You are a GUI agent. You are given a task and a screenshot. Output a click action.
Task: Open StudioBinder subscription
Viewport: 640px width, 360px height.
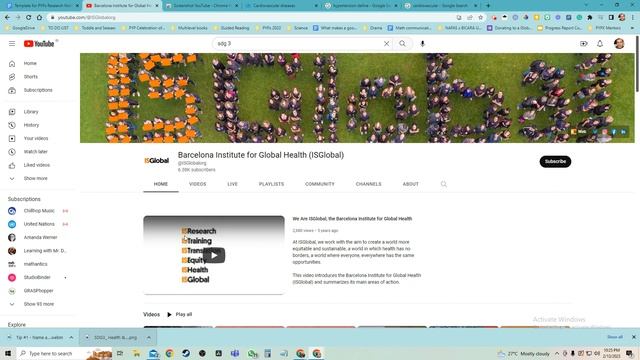[37, 277]
